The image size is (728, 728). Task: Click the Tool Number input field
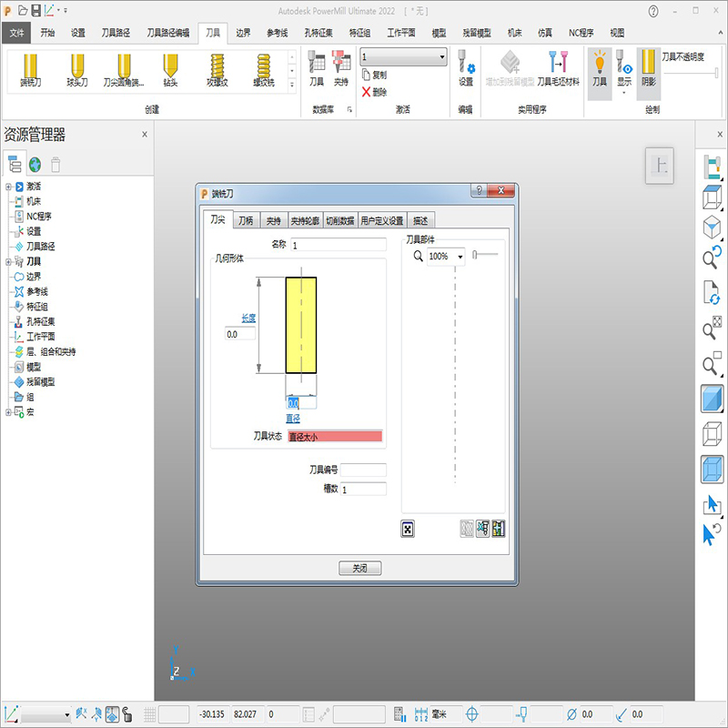[363, 470]
